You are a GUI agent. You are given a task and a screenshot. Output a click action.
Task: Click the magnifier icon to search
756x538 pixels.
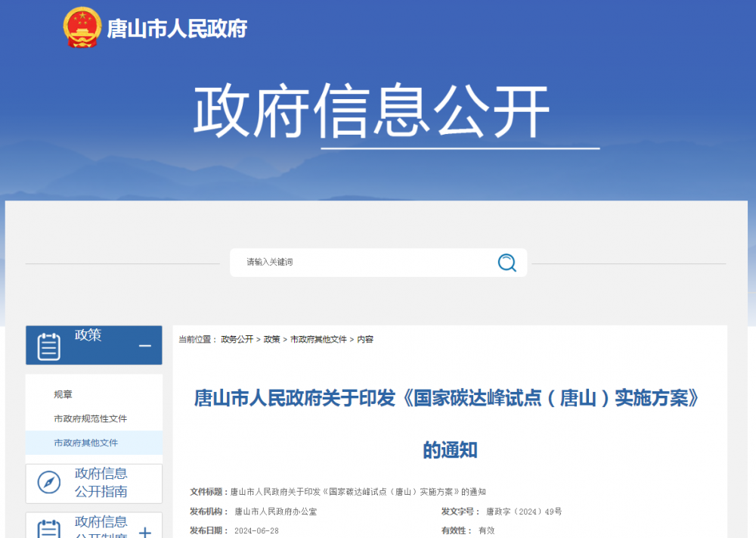click(507, 262)
